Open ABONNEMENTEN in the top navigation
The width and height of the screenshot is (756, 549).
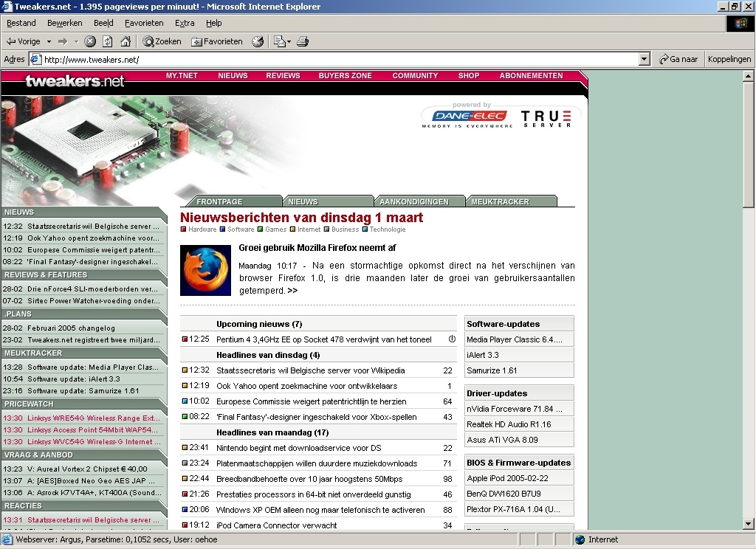[531, 76]
